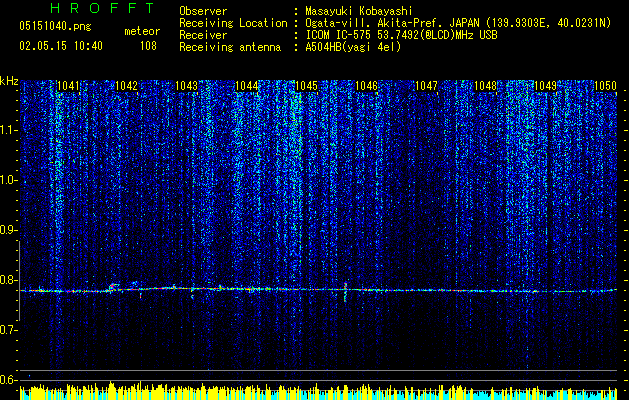629x400 pixels.
Task: Click the "Receiving Location" label
Action: (233, 23)
